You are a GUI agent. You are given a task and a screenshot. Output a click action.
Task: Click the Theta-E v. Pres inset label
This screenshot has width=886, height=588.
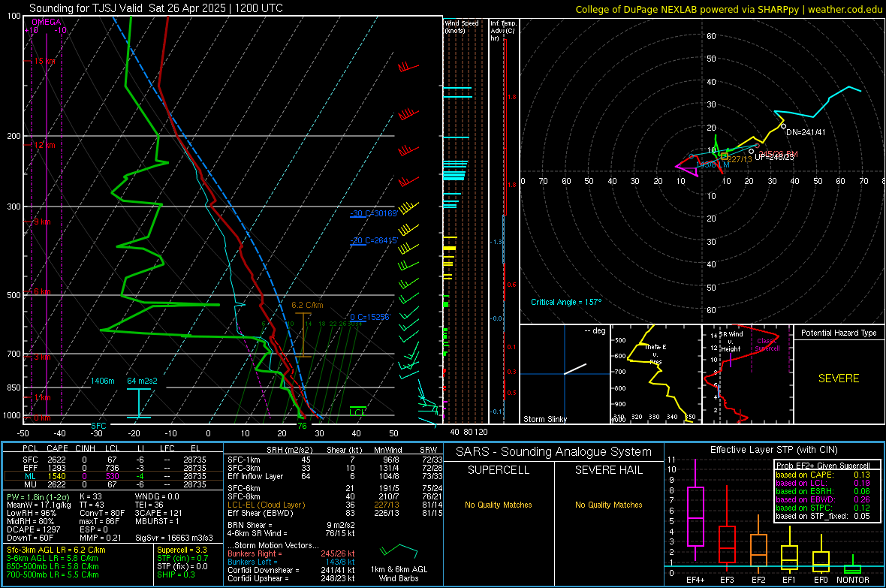point(655,354)
